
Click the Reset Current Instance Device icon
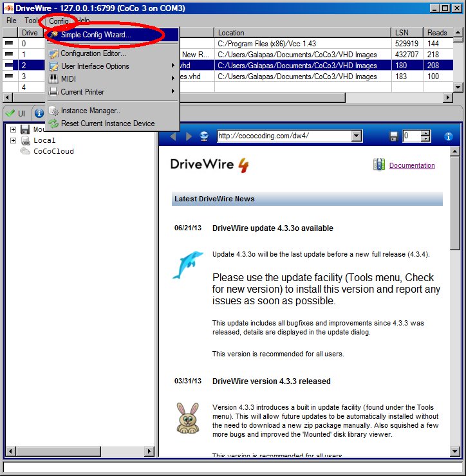tap(54, 124)
